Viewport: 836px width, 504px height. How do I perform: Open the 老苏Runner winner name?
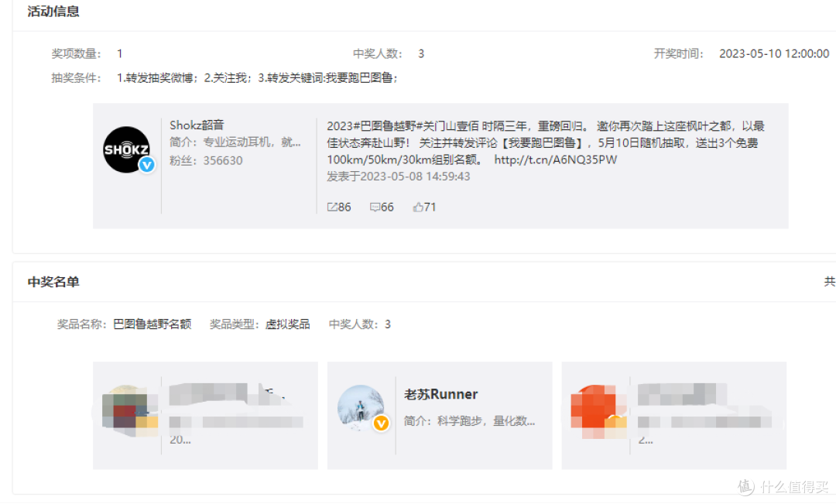coord(440,394)
